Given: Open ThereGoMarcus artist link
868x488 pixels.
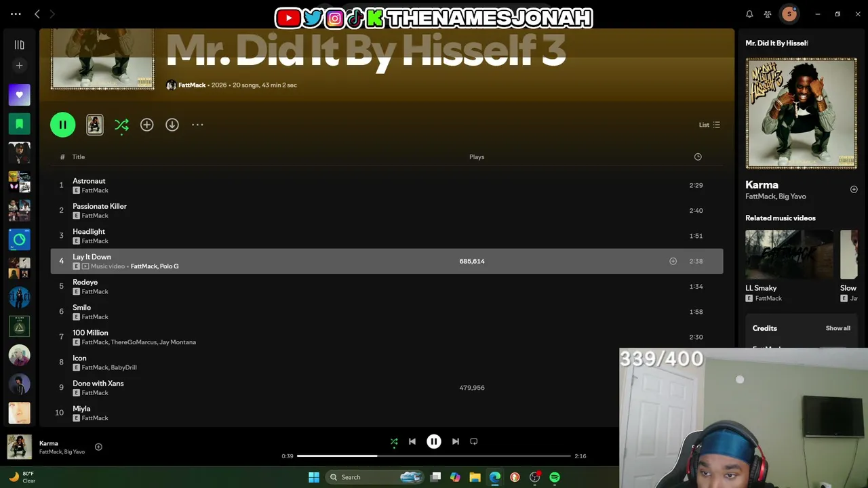Looking at the screenshot, I should click(134, 342).
